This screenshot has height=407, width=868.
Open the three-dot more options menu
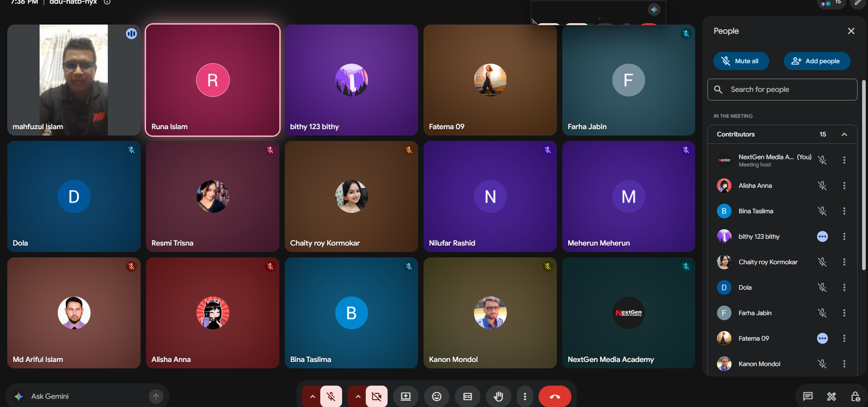point(525,397)
